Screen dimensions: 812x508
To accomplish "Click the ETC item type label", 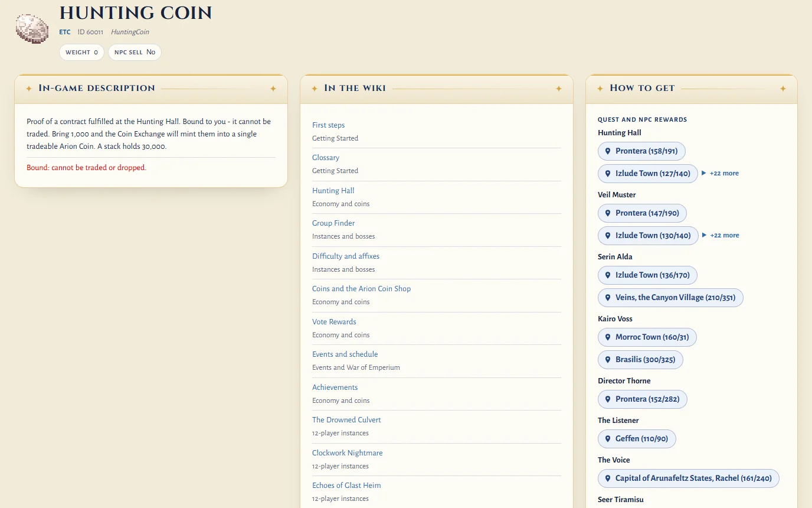I will click(65, 32).
